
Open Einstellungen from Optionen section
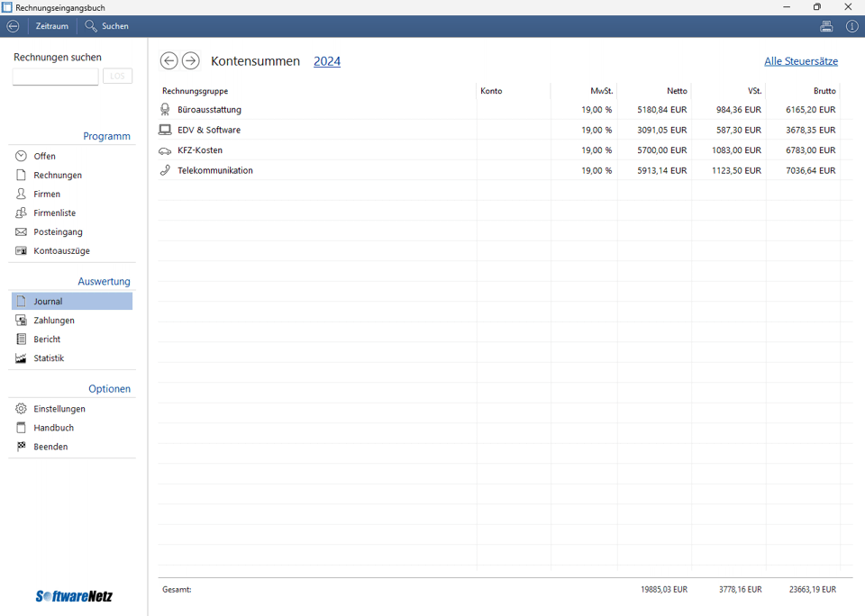coord(59,409)
